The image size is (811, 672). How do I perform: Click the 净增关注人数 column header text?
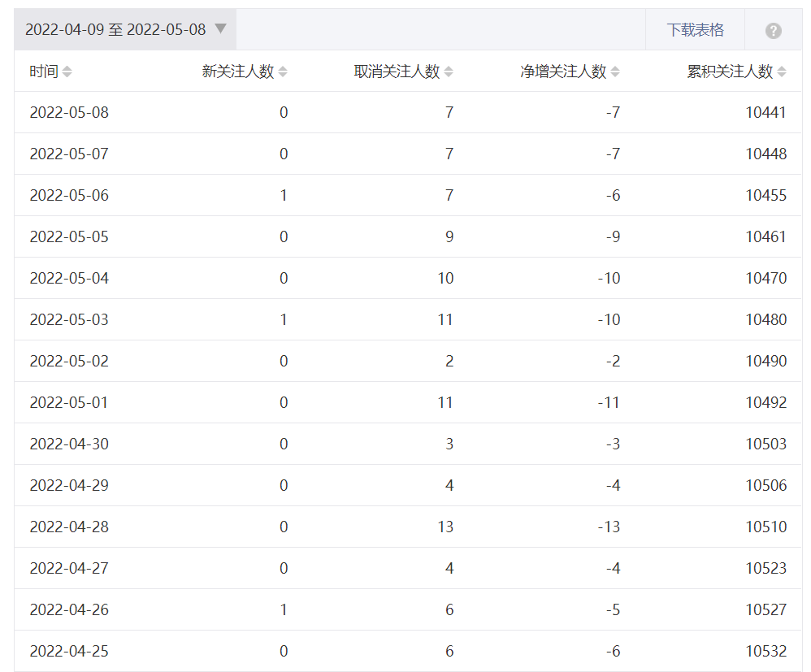[563, 72]
